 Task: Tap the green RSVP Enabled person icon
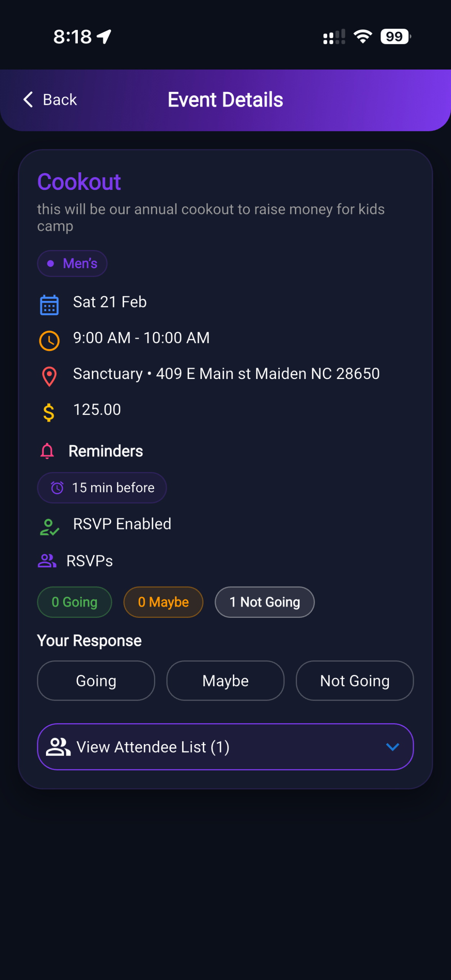click(x=49, y=527)
